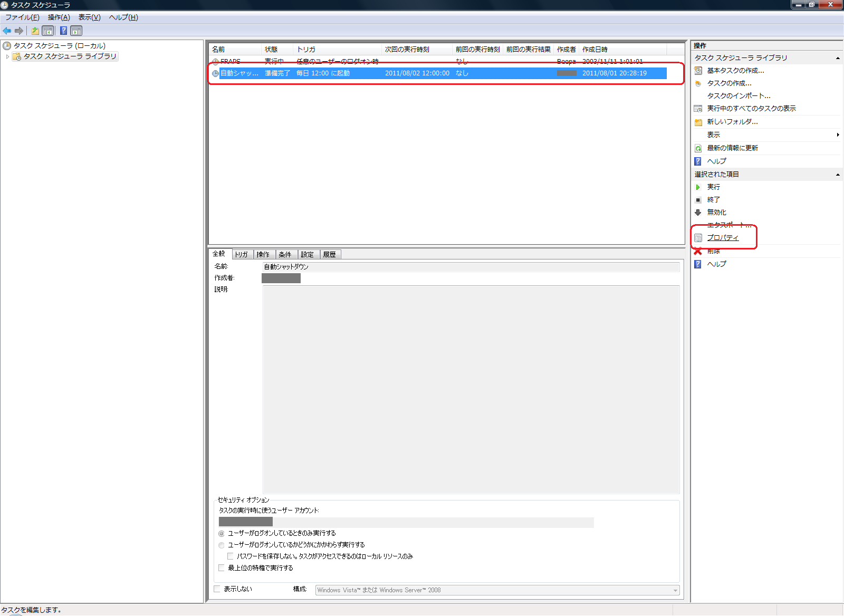Toggle the 表示しない checkbox

[217, 589]
